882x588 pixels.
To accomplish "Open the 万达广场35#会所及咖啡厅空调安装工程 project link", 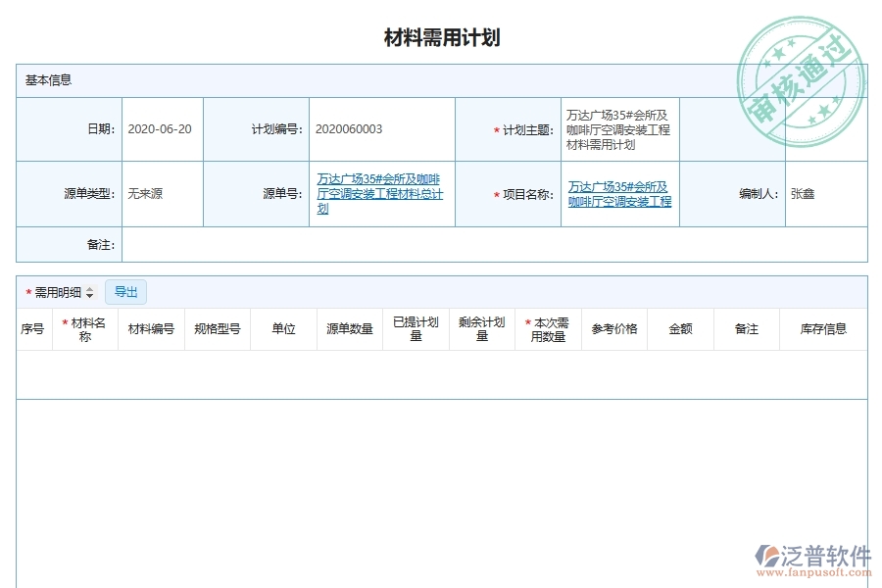I will 618,193.
